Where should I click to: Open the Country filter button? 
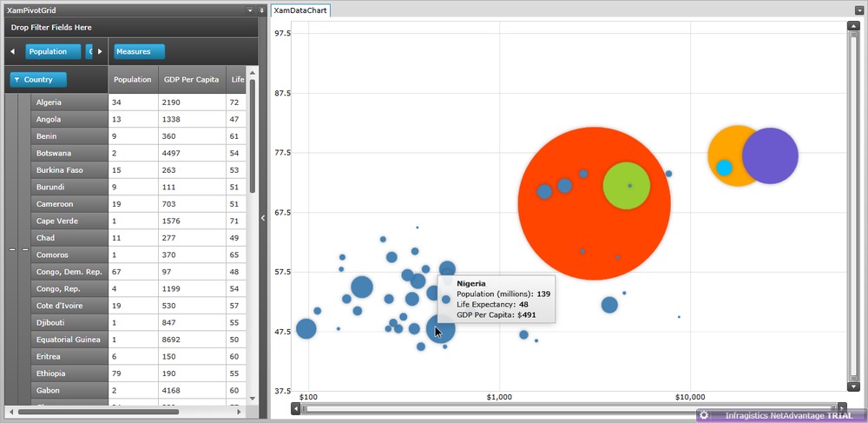click(38, 80)
